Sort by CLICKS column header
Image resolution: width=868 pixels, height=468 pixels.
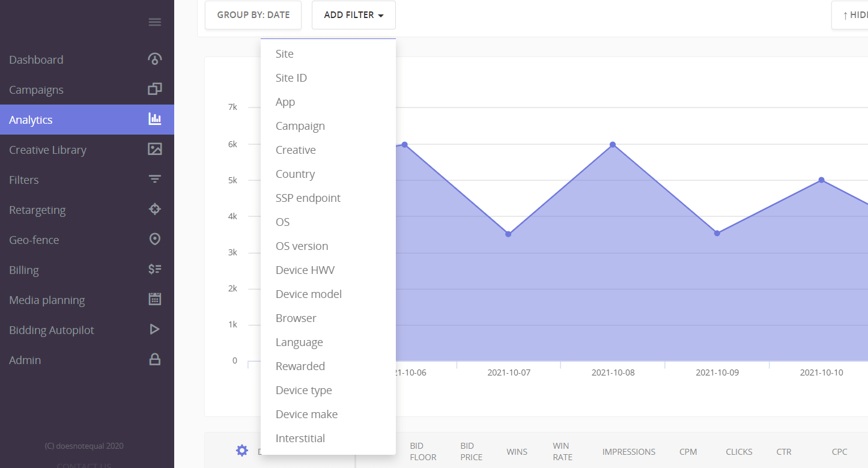pyautogui.click(x=739, y=452)
